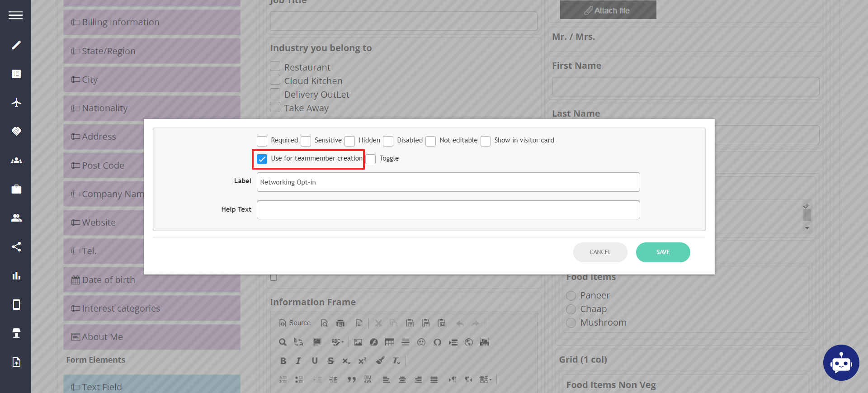868x393 pixels.
Task: Click the Label input field
Action: [448, 182]
